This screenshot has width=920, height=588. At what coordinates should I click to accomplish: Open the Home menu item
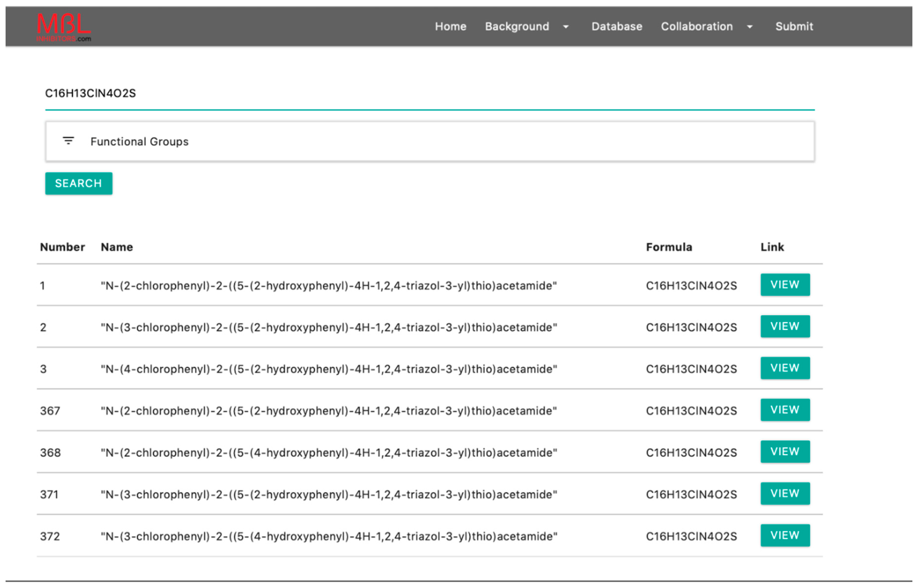click(x=451, y=26)
